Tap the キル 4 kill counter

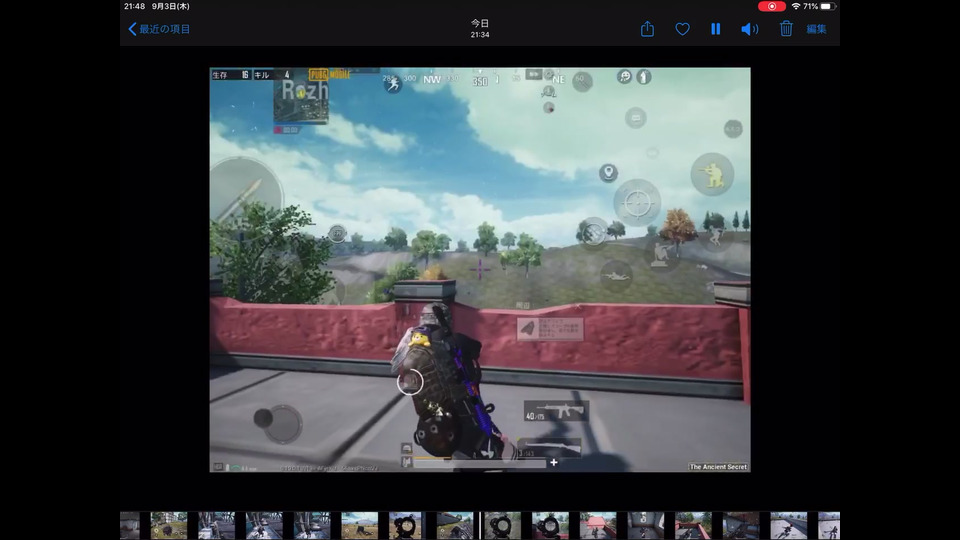coord(272,75)
